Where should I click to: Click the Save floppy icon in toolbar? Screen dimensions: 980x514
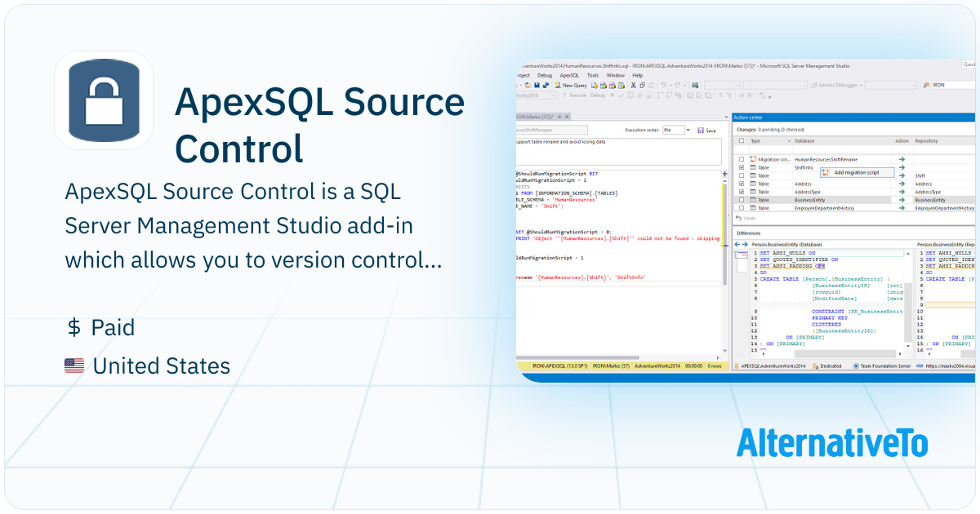click(x=537, y=86)
